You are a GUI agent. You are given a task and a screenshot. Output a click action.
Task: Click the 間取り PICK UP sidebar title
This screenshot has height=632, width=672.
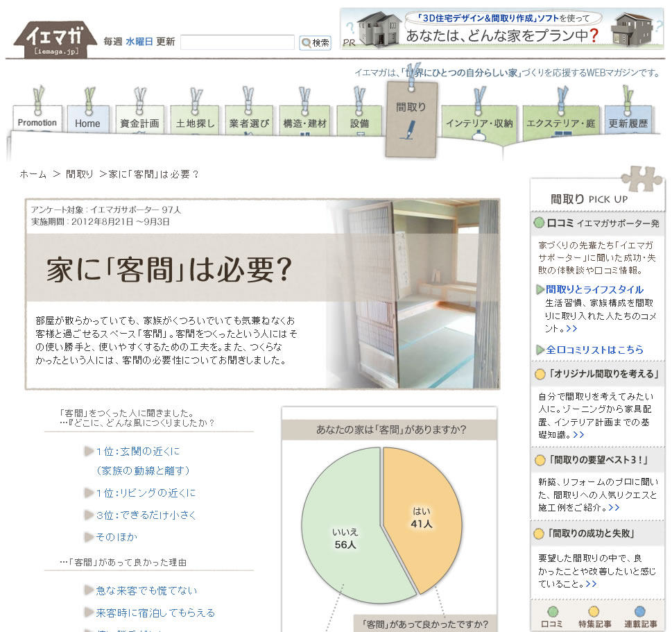point(589,199)
